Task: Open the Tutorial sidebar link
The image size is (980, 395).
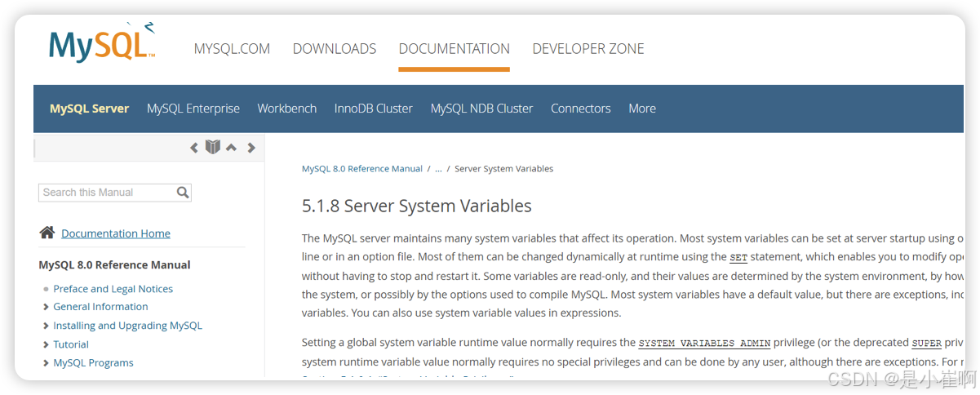Action: tap(71, 344)
